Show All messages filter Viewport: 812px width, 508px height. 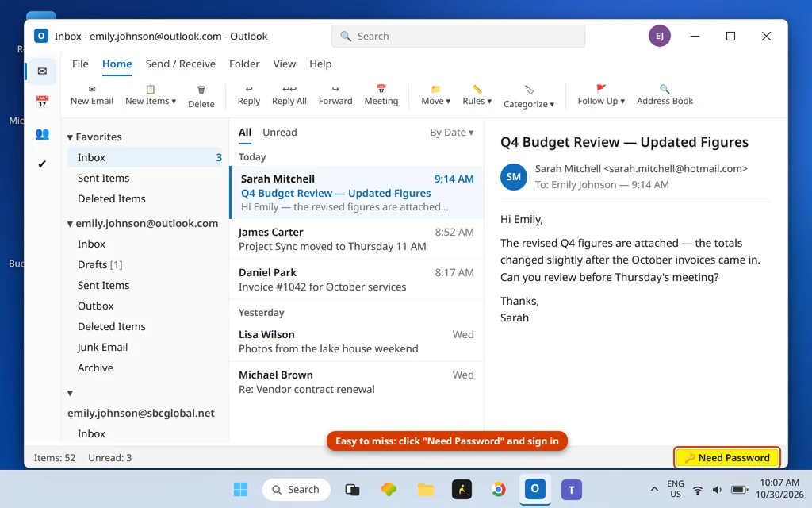[245, 133]
